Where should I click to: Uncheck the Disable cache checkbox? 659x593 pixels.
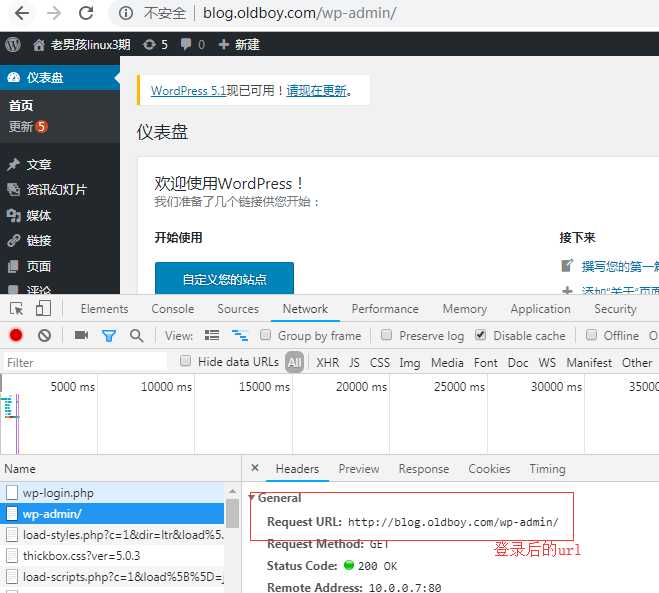481,336
